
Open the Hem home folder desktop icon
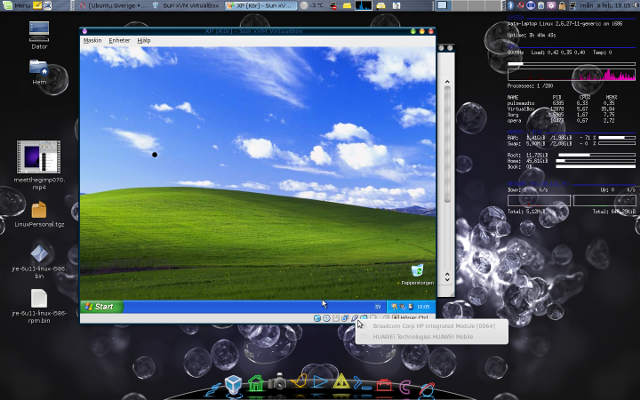point(39,71)
